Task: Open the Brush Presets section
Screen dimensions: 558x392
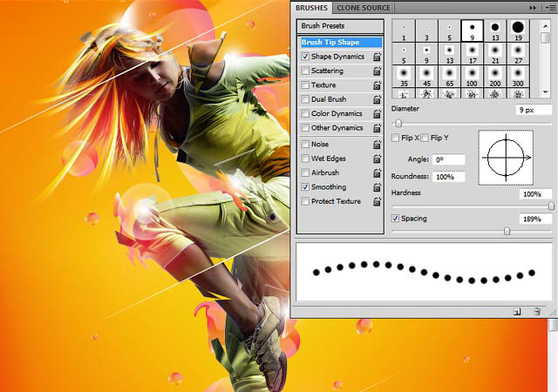Action: [x=340, y=26]
